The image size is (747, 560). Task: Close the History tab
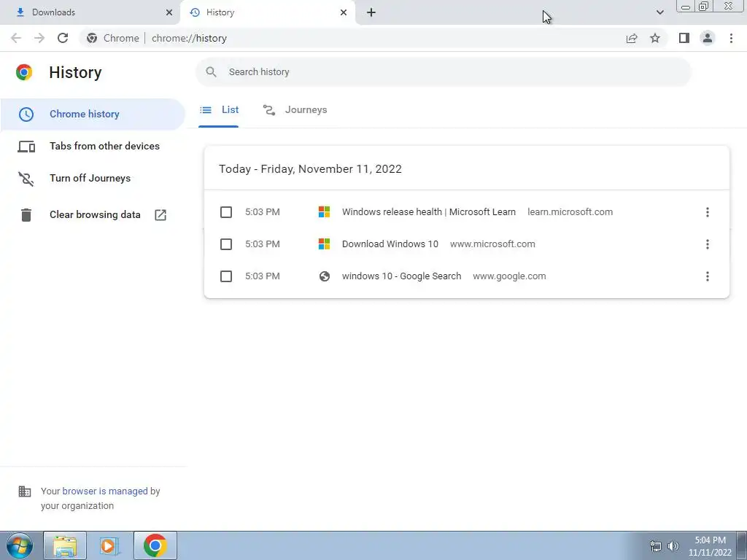pos(344,13)
